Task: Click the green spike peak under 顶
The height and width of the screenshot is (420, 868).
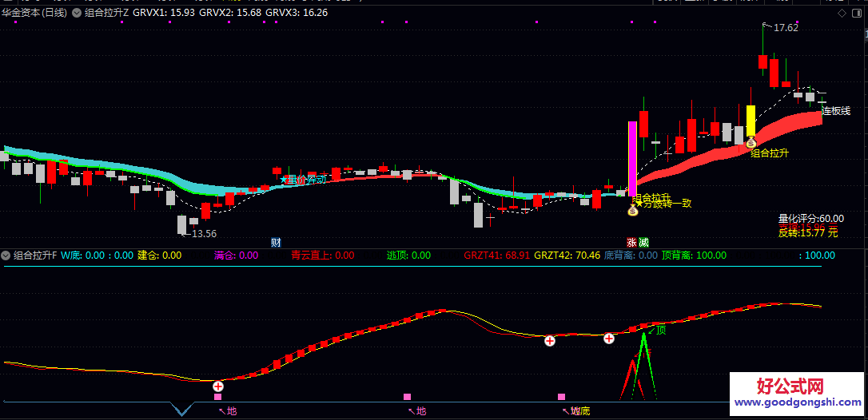Action: point(643,333)
